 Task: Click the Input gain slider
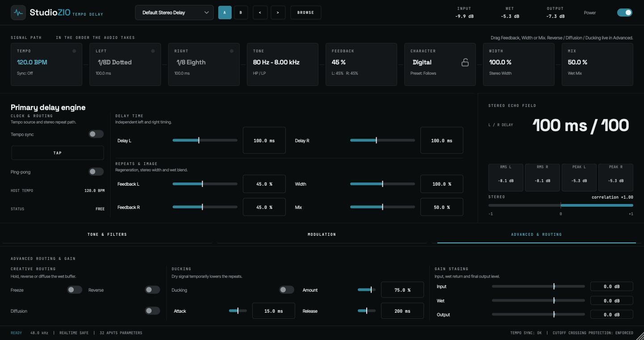[538, 286]
